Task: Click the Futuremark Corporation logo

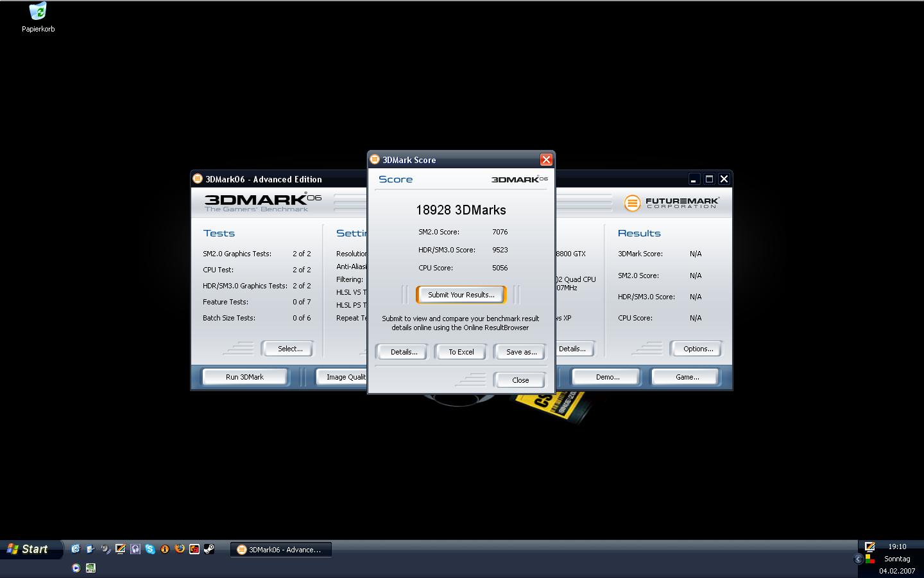Action: [671, 203]
